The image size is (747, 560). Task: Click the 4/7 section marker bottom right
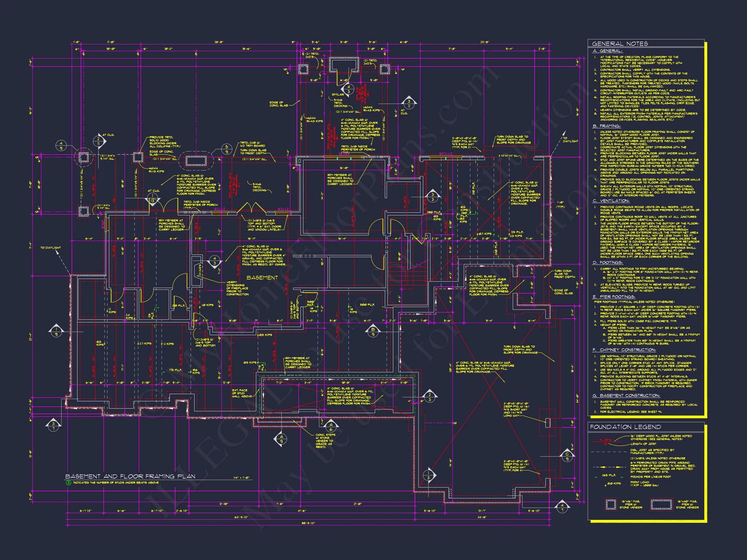click(562, 507)
